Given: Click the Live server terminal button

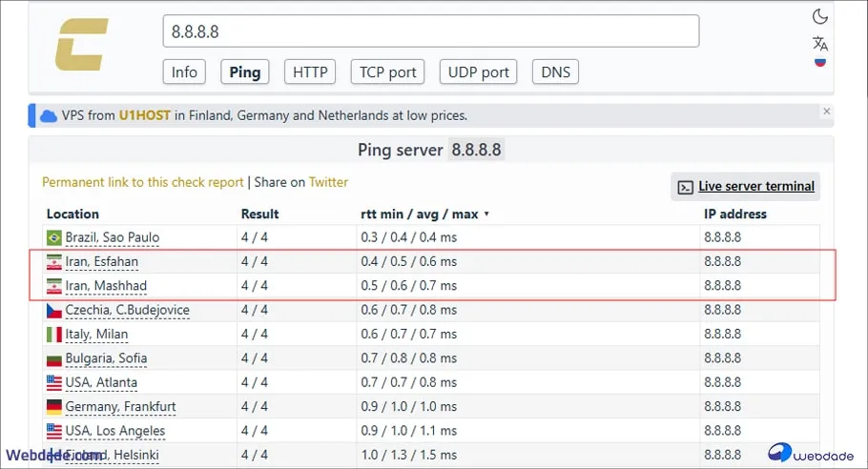Looking at the screenshot, I should [x=745, y=187].
